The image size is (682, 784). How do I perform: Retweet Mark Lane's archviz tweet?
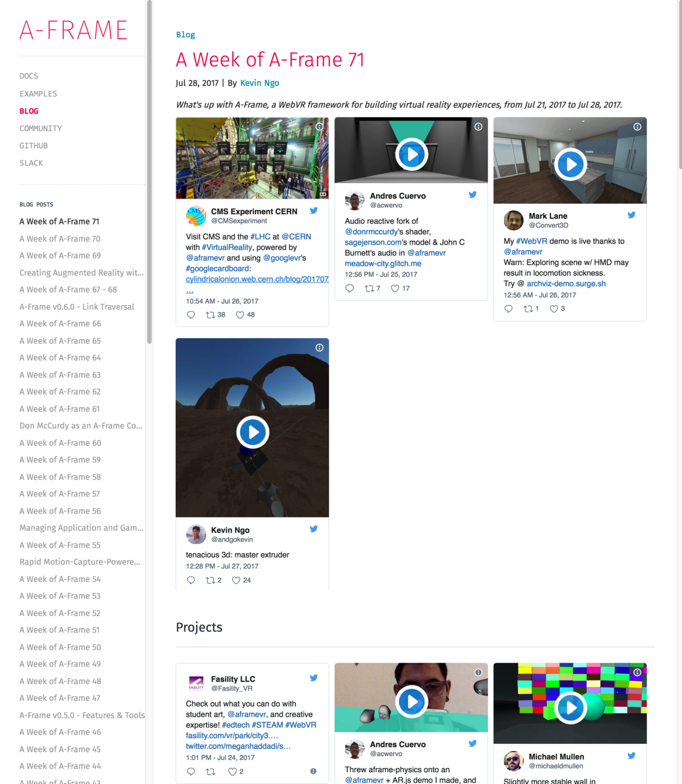[x=531, y=309]
